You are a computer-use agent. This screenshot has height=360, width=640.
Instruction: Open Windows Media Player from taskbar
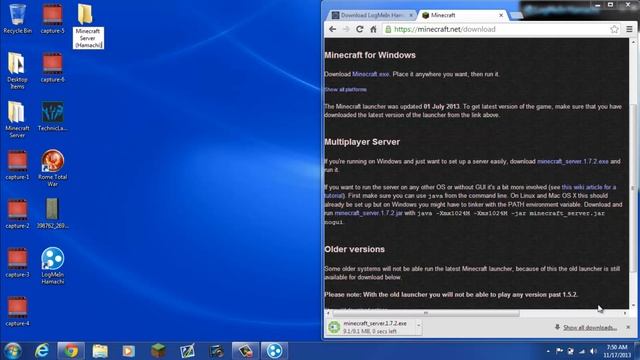coord(129,351)
